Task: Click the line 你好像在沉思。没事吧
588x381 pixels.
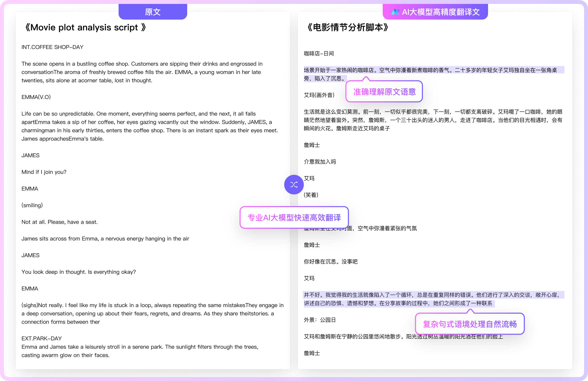Action: [331, 262]
